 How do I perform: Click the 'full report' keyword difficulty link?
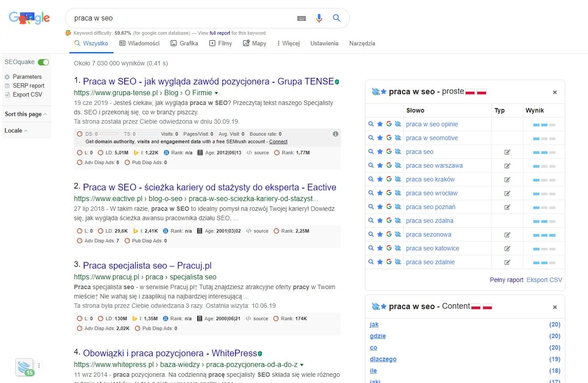[220, 33]
